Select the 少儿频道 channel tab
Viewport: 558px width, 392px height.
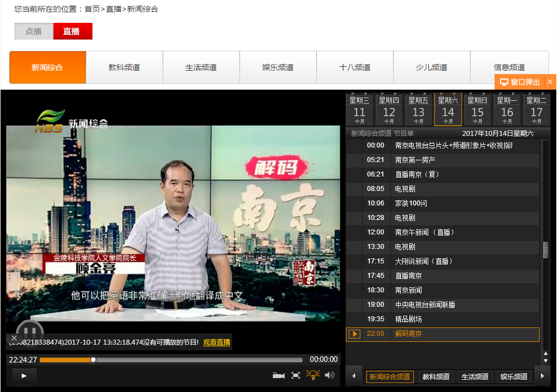432,67
